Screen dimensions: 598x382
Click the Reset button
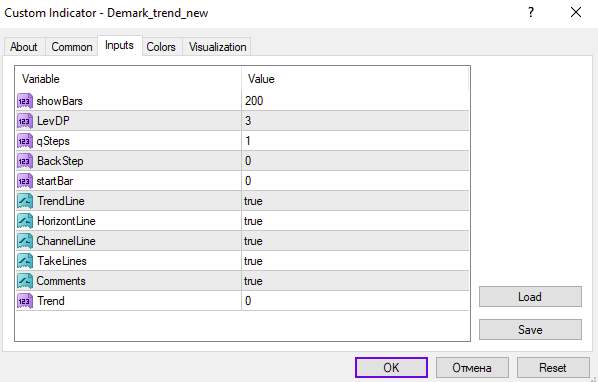553,368
